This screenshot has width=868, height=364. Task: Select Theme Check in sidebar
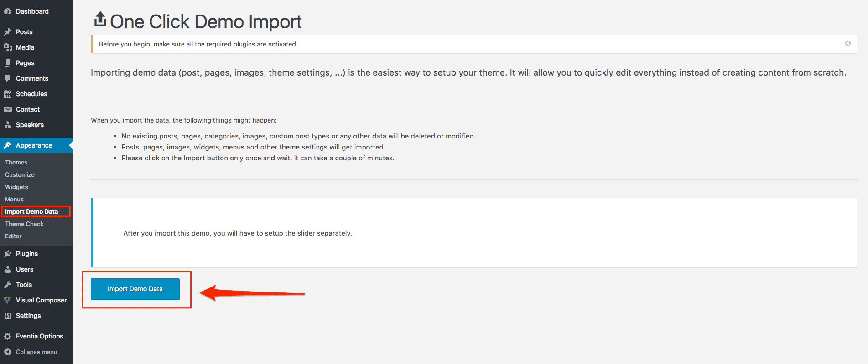pos(24,224)
